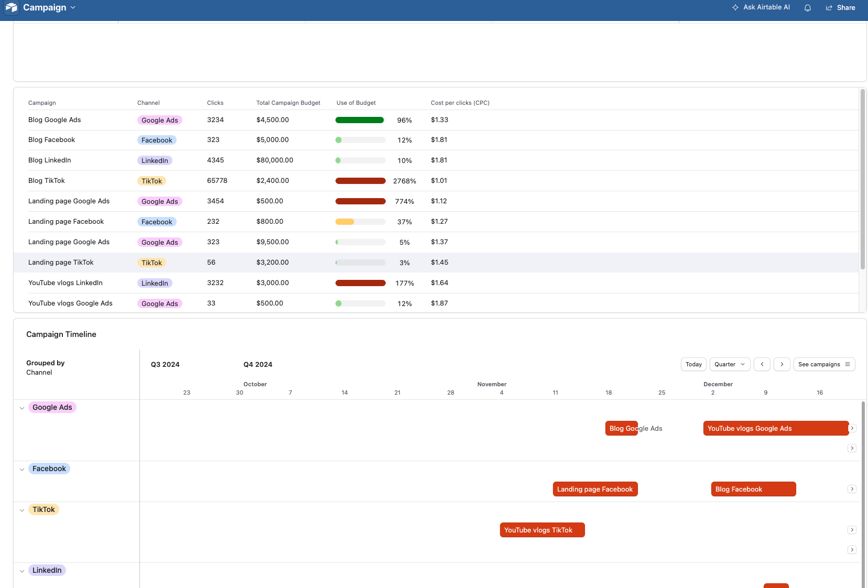Collapse the TikTok timeline group

22,510
